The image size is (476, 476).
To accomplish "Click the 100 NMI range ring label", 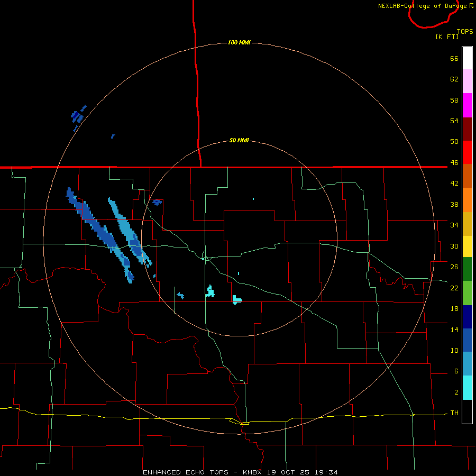I will pos(239,42).
